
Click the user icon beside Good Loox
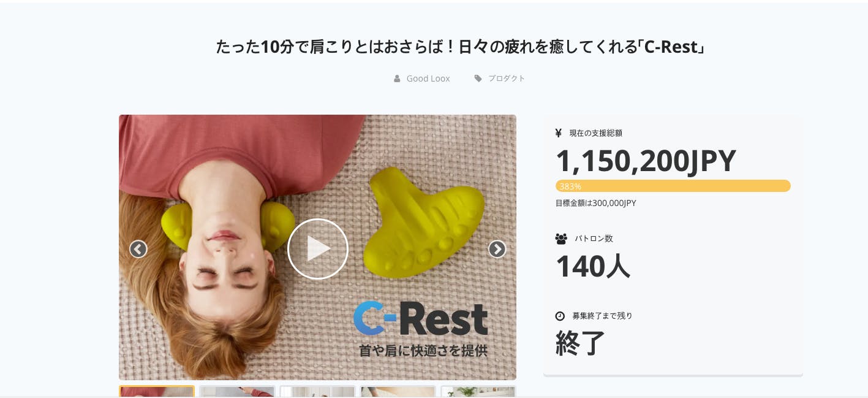tap(397, 78)
